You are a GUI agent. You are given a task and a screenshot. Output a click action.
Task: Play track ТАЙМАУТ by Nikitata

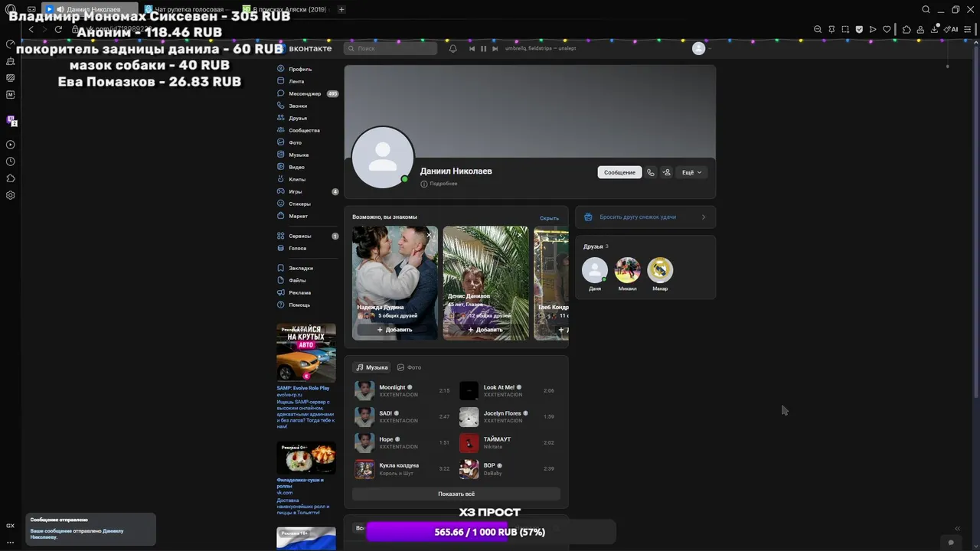(x=469, y=442)
